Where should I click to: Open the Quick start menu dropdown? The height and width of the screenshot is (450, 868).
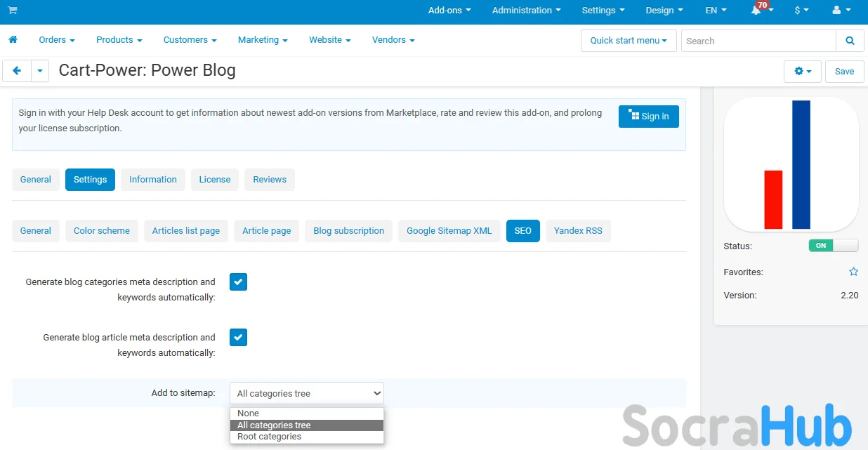(x=628, y=41)
